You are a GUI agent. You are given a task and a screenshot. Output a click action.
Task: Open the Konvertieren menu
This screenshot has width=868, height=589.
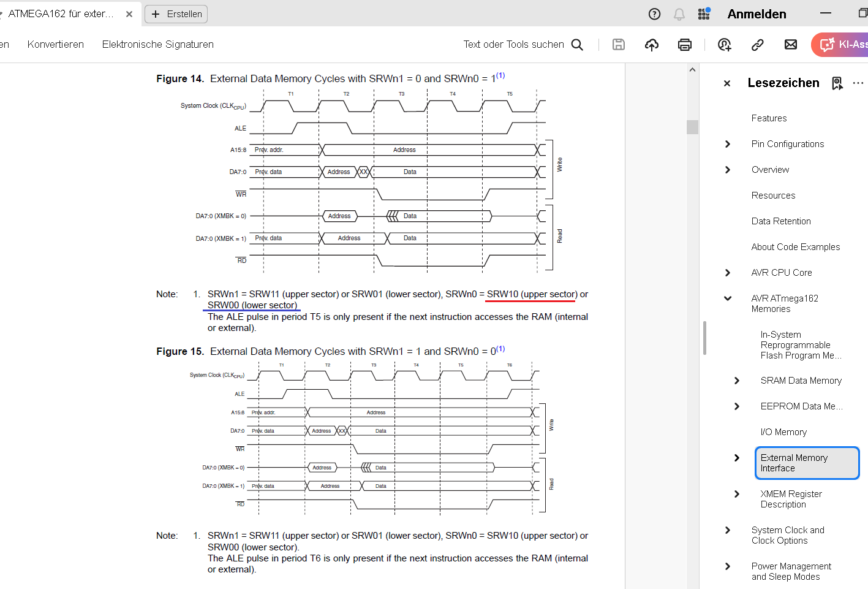(x=56, y=44)
